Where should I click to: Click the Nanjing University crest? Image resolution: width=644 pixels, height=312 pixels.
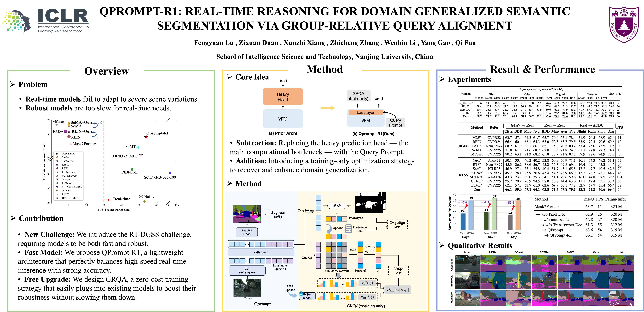(x=624, y=25)
